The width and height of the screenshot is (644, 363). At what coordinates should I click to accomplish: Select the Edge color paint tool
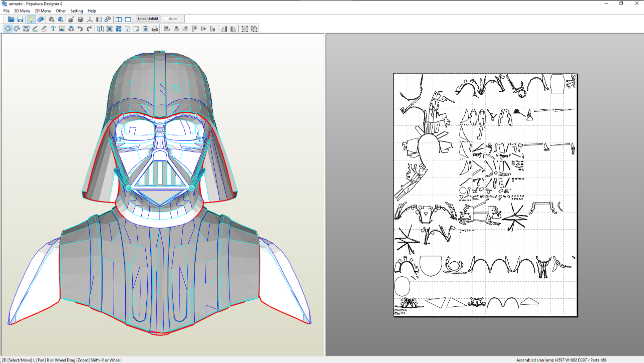coord(44,29)
